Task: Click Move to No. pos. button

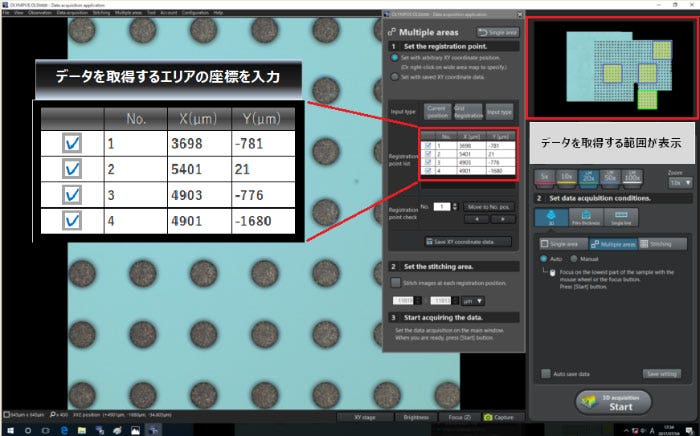Action: [489, 207]
